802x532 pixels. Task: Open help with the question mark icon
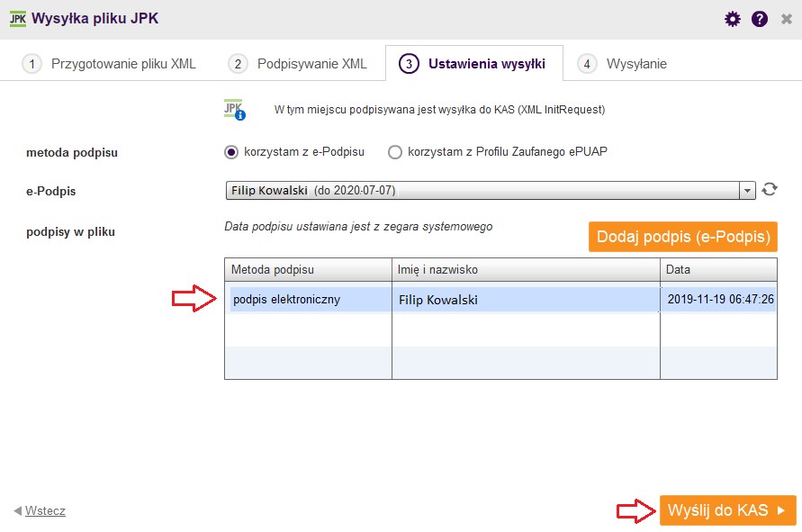point(760,20)
